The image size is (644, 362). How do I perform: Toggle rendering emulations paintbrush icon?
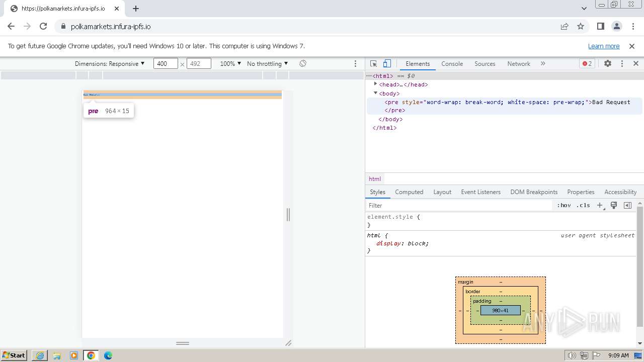[614, 205]
